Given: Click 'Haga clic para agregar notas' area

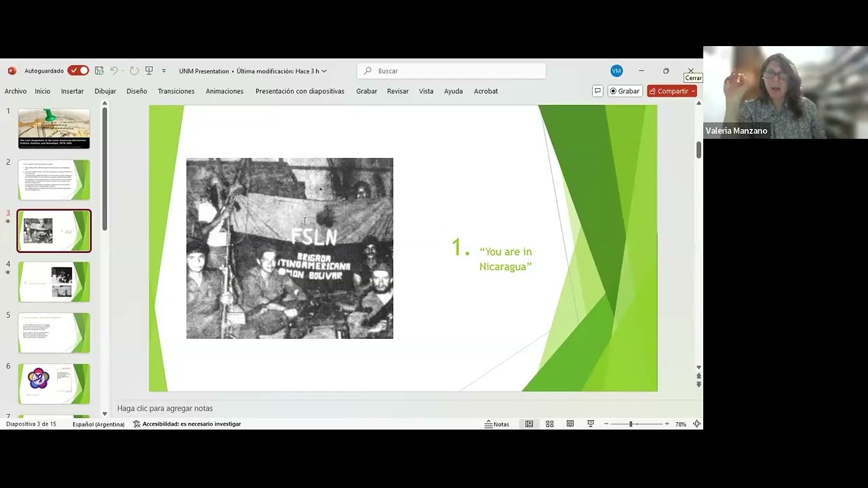Looking at the screenshot, I should click(165, 408).
